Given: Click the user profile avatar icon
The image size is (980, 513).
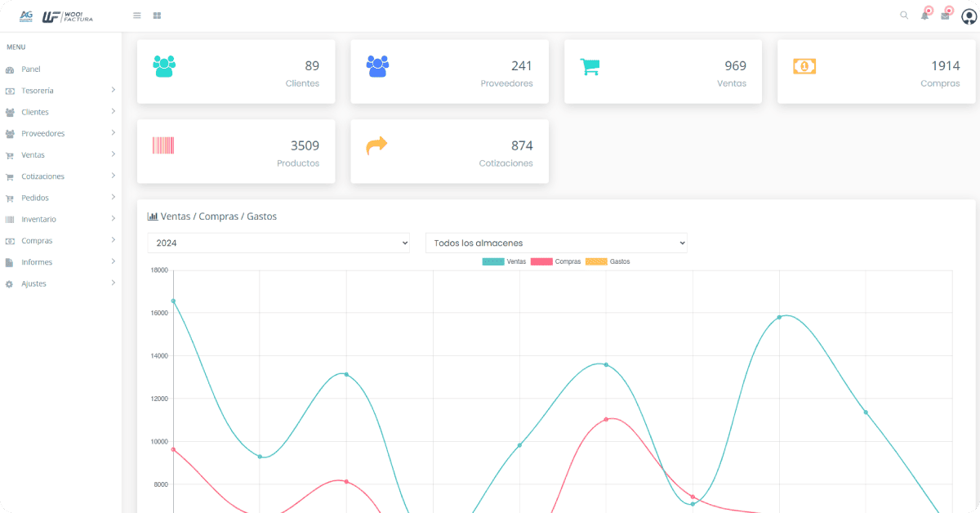Looking at the screenshot, I should pyautogui.click(x=969, y=15).
